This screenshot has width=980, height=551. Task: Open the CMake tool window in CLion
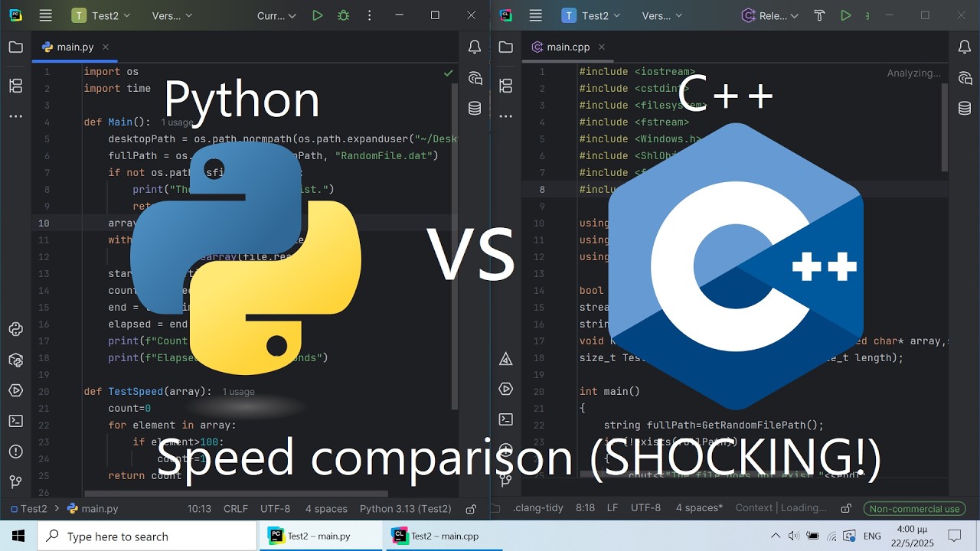click(505, 358)
